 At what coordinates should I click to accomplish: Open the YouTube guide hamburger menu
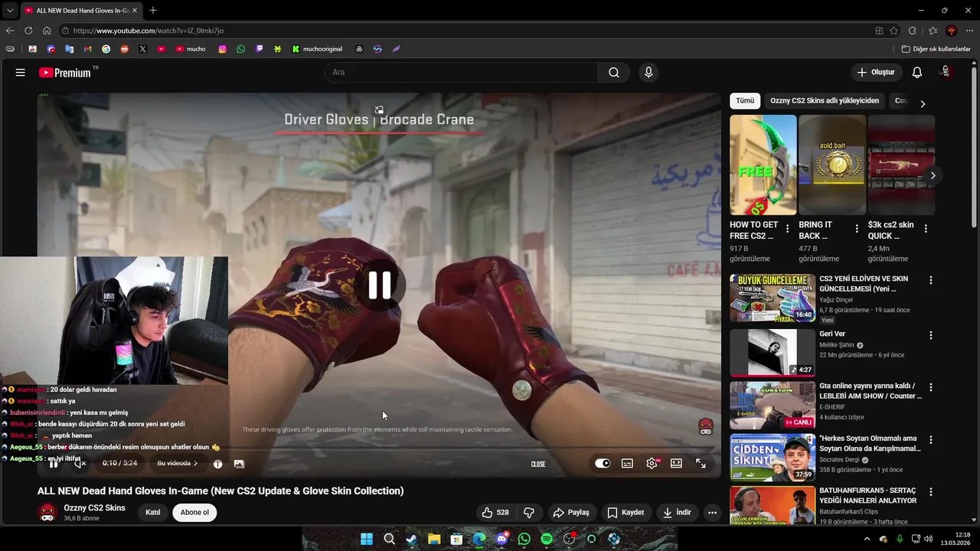pos(21,73)
